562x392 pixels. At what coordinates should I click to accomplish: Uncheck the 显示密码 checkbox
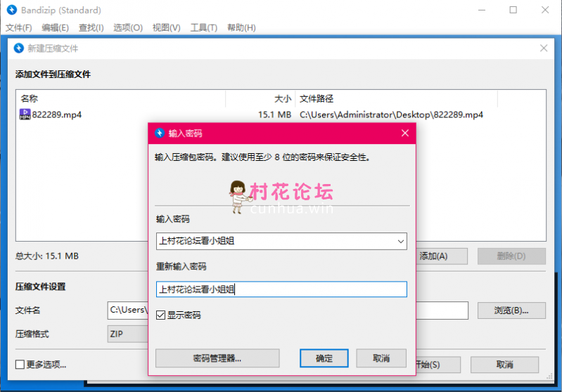pyautogui.click(x=160, y=315)
